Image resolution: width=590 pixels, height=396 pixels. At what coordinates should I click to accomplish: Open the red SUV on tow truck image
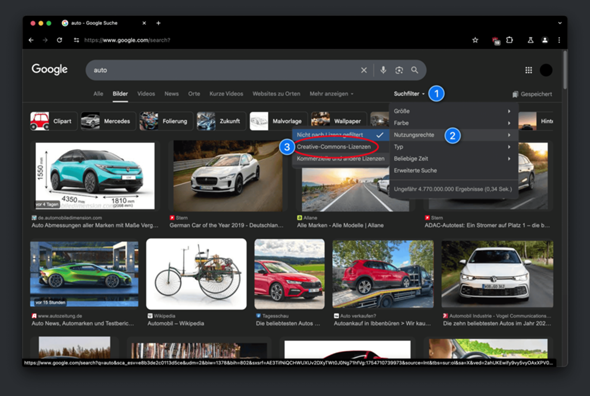pyautogui.click(x=383, y=274)
